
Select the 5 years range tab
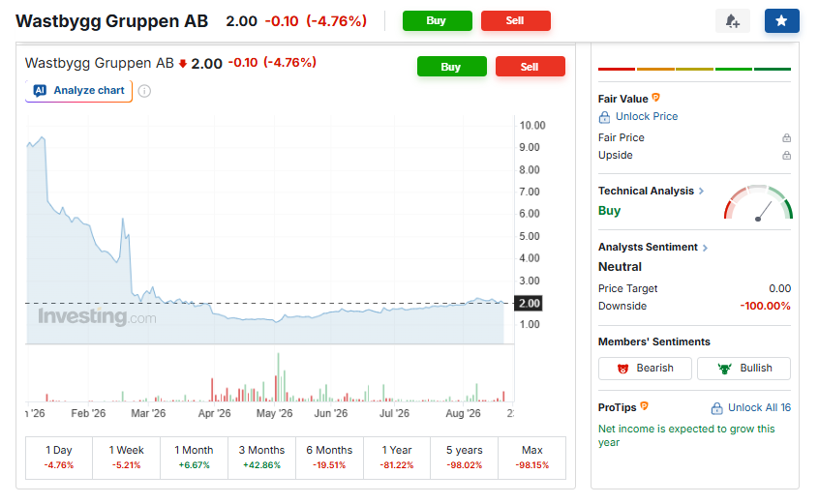tap(465, 458)
